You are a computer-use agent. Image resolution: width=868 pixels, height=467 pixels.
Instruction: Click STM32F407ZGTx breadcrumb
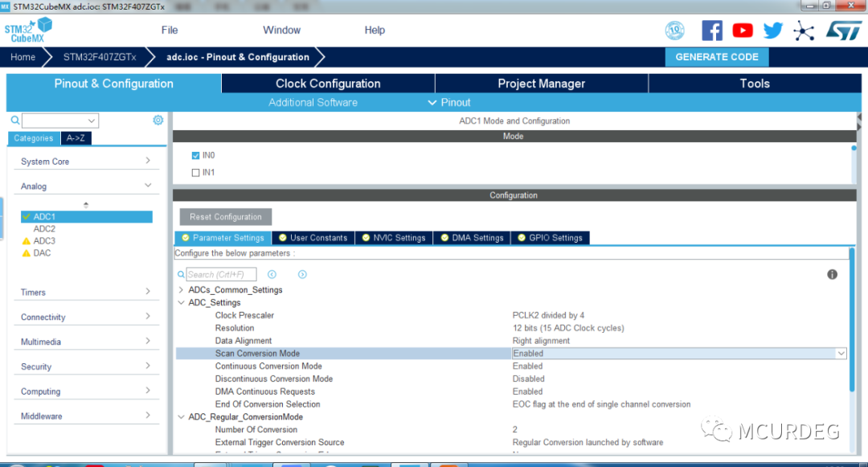click(x=100, y=57)
